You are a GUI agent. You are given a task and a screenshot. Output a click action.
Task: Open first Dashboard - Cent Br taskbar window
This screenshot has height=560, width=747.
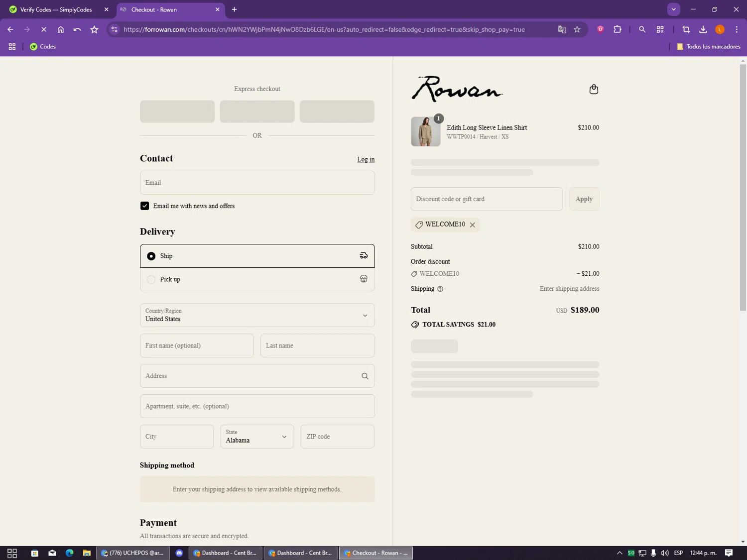point(226,553)
